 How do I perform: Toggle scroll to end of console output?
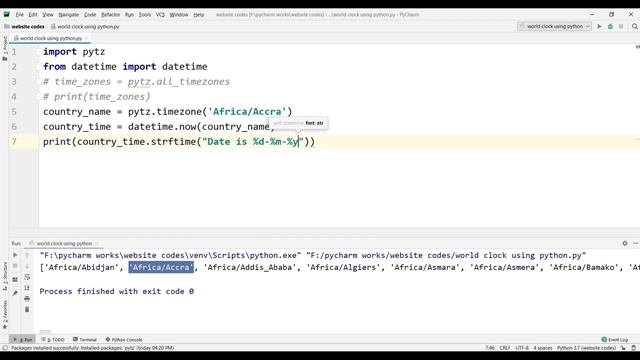[x=27, y=288]
